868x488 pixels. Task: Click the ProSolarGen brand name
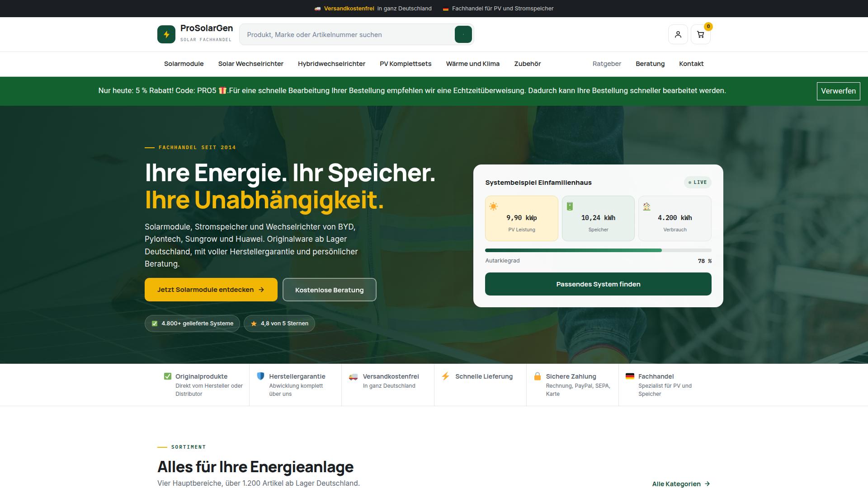(207, 28)
